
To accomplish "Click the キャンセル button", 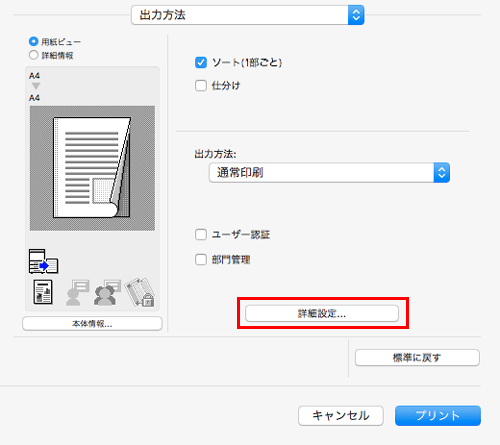I will tap(341, 416).
